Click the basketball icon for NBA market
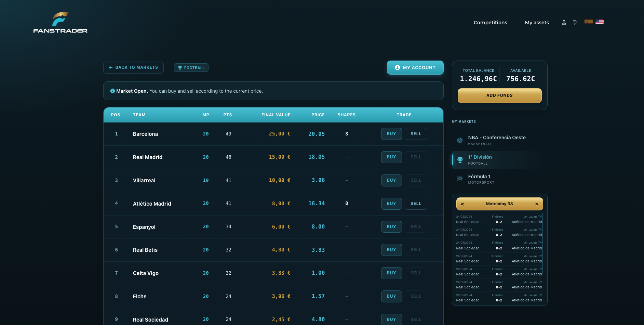This screenshot has width=644, height=325. coord(460,140)
